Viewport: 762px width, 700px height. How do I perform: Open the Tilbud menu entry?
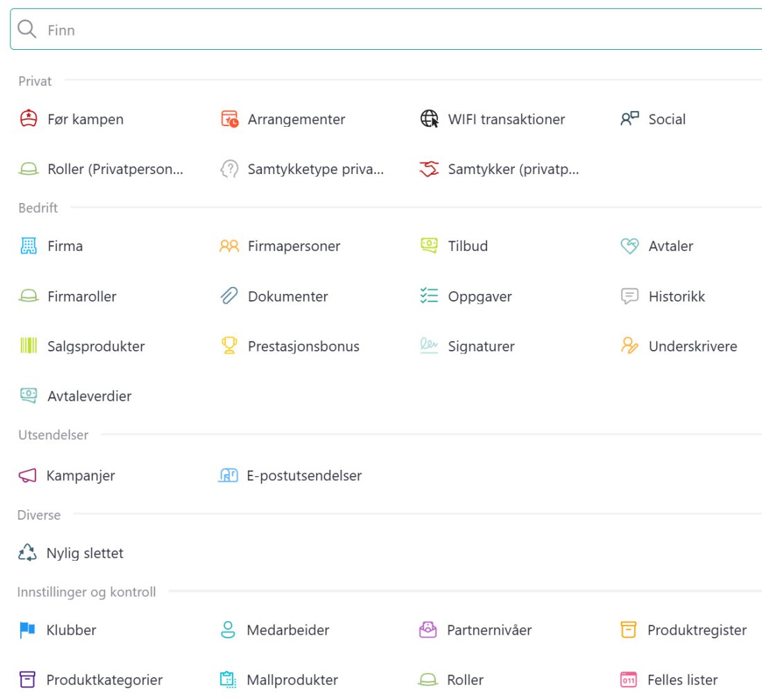pos(454,246)
